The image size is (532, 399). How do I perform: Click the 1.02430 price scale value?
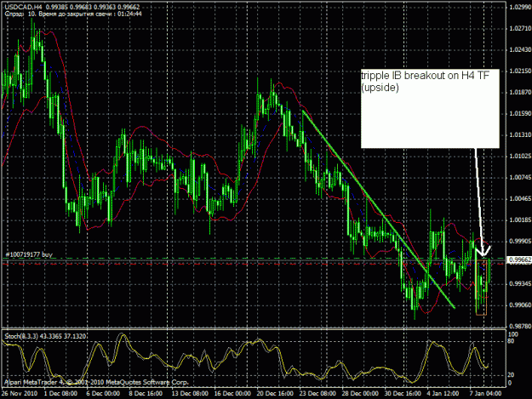point(520,49)
